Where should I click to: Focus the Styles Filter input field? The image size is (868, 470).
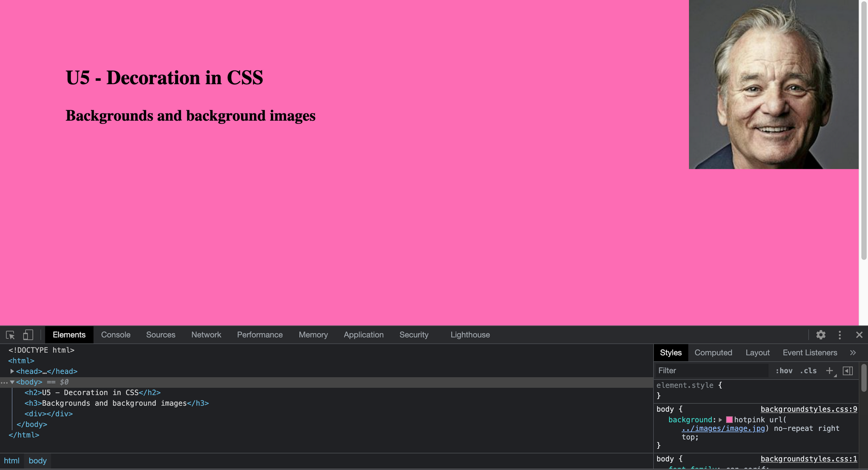coord(712,371)
